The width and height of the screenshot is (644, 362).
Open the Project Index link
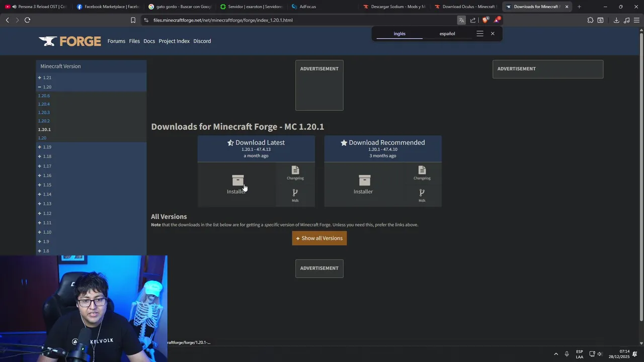pos(174,41)
